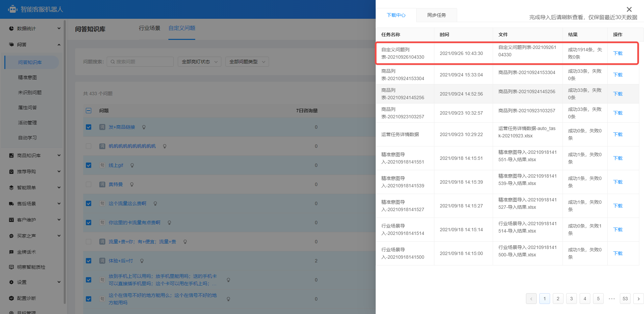Click the 客户维护 card icon
This screenshot has height=314, width=644.
11,220
